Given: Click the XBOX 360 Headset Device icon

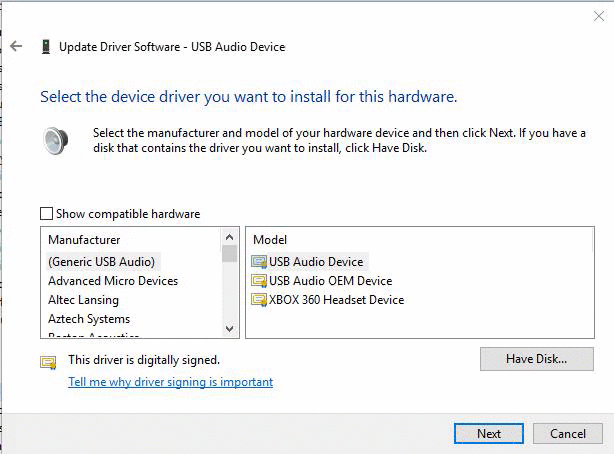Looking at the screenshot, I should 259,300.
